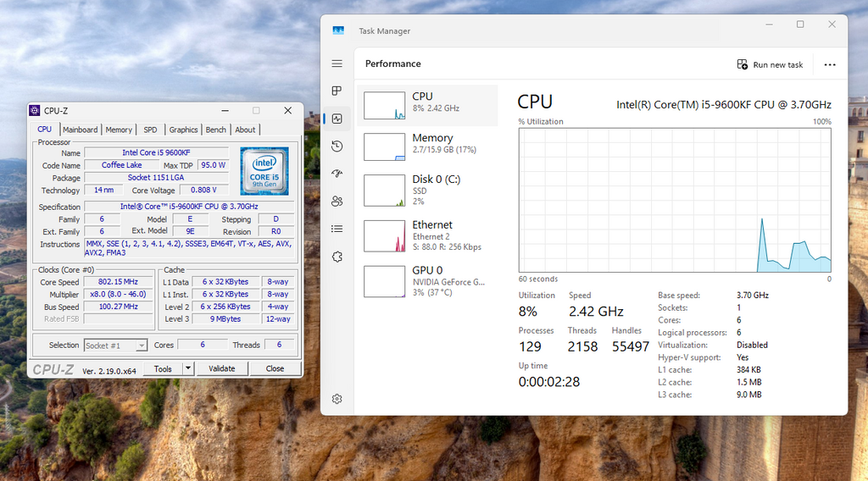Open App history icon in Task Manager
This screenshot has width=868, height=481.
coord(337,146)
